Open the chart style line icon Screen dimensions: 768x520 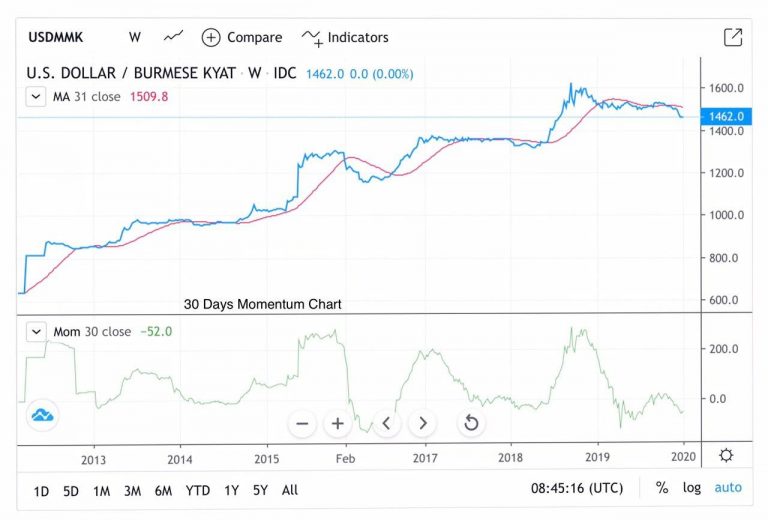(x=173, y=37)
